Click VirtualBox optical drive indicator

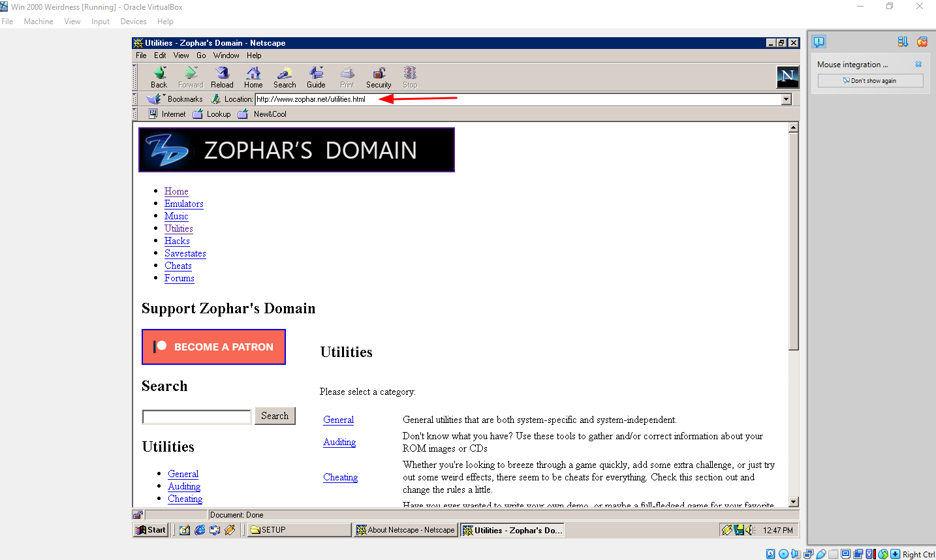(783, 554)
